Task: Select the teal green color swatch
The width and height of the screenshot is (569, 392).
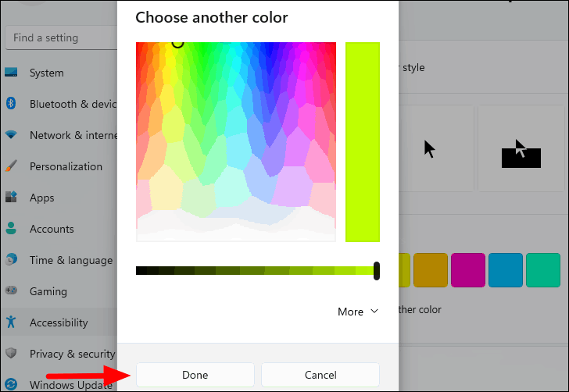Action: (543, 270)
